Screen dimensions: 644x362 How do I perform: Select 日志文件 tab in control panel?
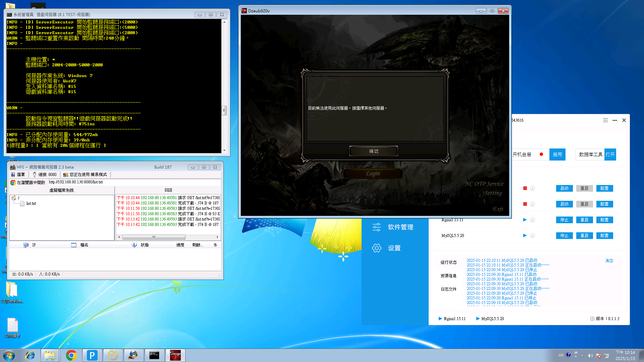pos(448,289)
